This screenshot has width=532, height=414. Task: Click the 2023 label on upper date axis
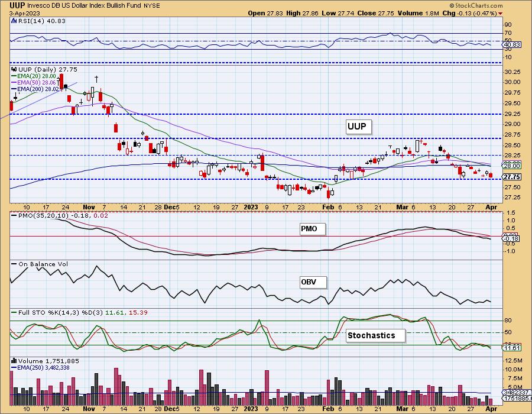pyautogui.click(x=251, y=207)
